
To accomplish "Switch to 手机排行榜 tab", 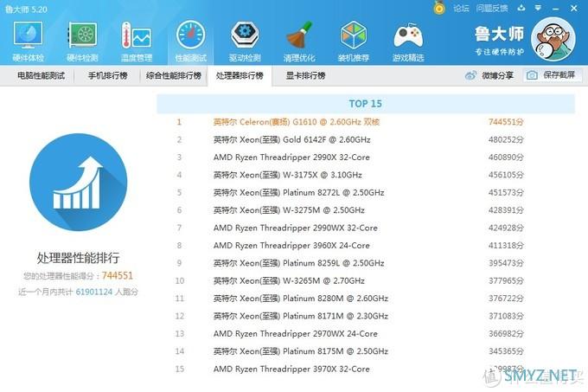I will click(x=107, y=75).
